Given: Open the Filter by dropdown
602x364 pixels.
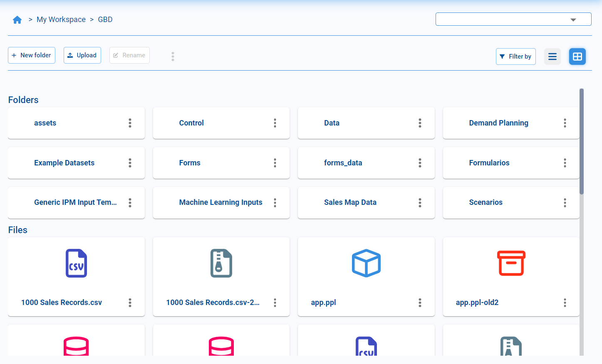Looking at the screenshot, I should tap(516, 57).
